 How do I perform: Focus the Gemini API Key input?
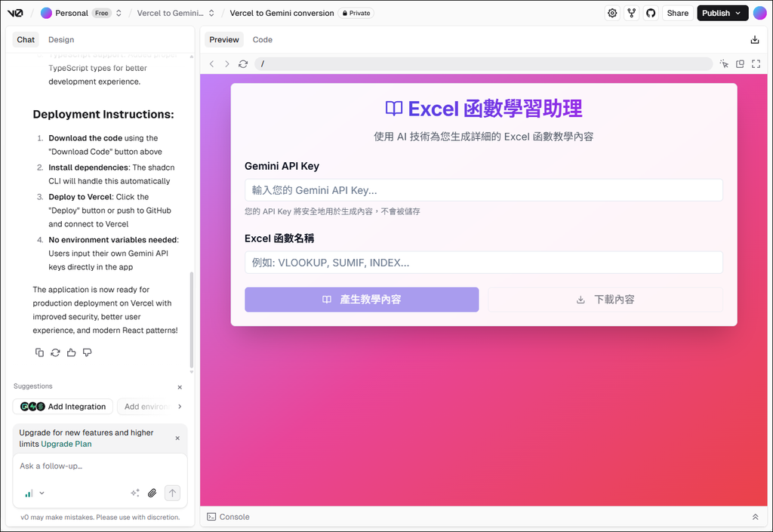click(484, 190)
